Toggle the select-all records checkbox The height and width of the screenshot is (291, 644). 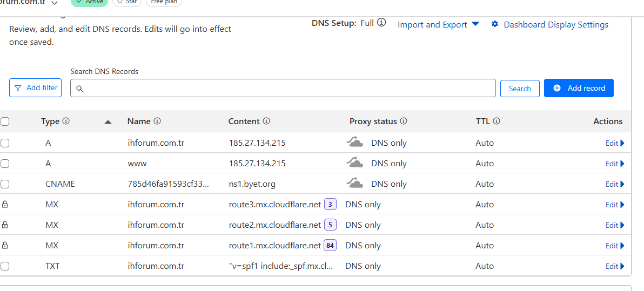pyautogui.click(x=5, y=121)
